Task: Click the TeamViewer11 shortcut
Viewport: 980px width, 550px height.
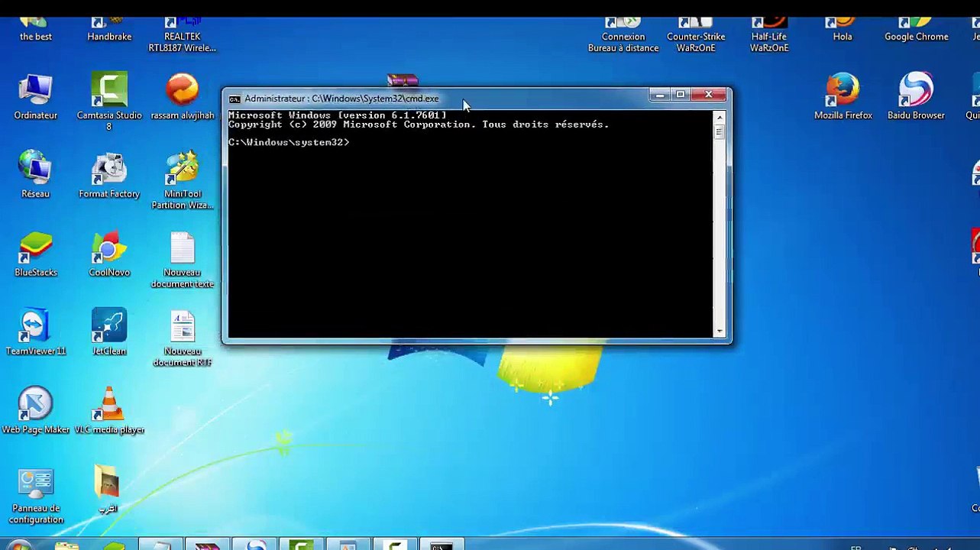Action: click(35, 332)
